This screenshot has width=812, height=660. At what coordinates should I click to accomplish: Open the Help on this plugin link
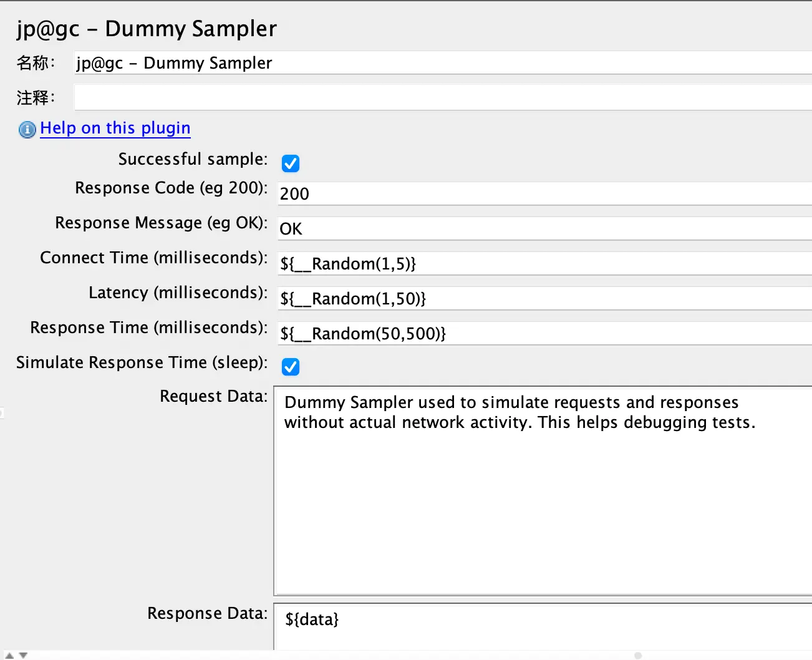tap(115, 128)
